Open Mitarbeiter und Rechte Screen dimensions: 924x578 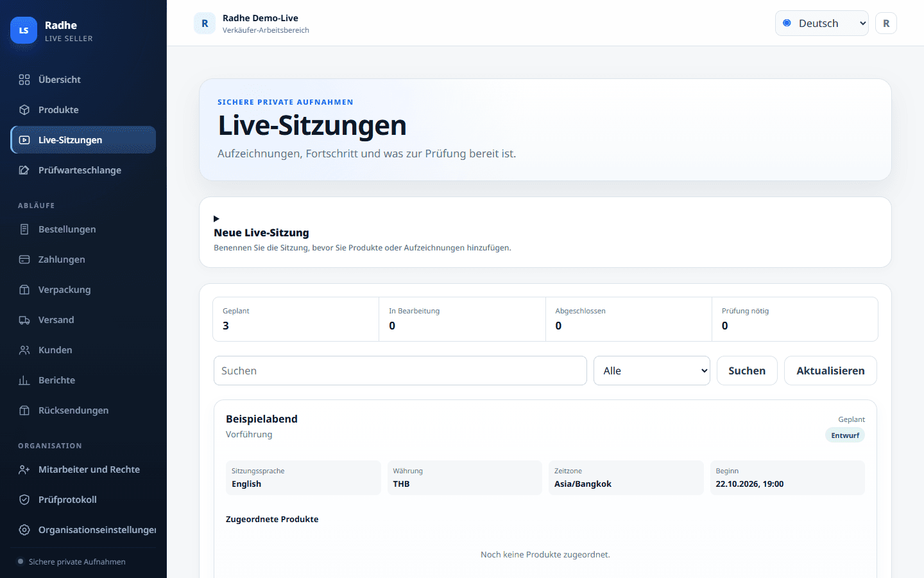83,469
